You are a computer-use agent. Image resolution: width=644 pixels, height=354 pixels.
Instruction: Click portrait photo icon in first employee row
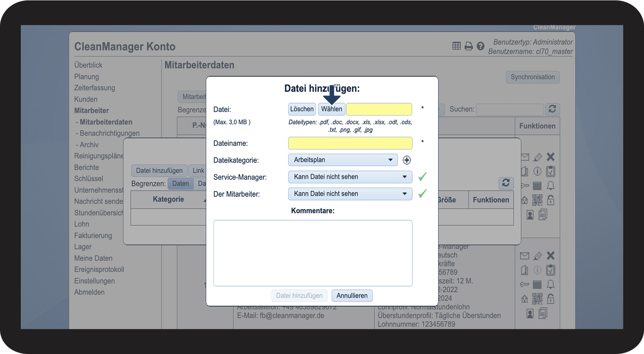click(530, 215)
